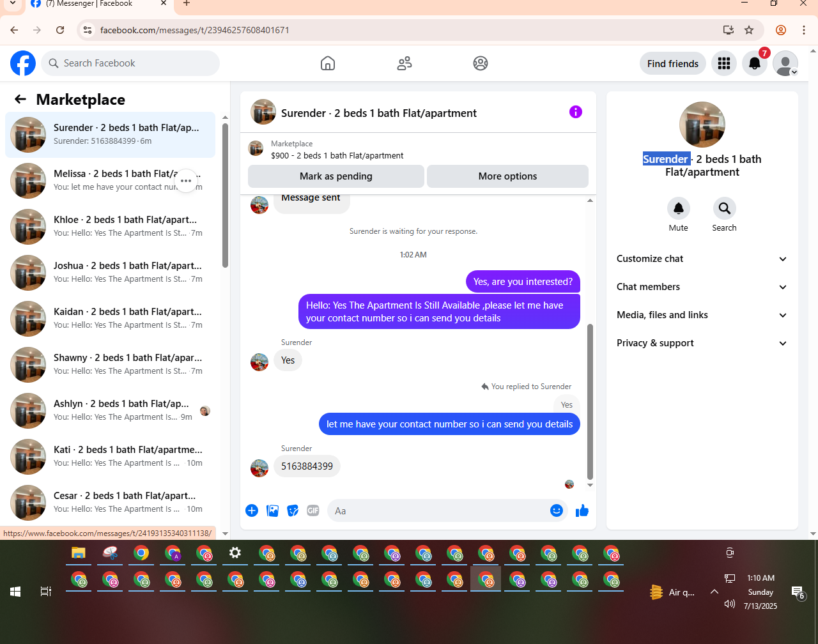818x644 pixels.
Task: Open the Facebook menu grid icon
Action: click(x=724, y=63)
